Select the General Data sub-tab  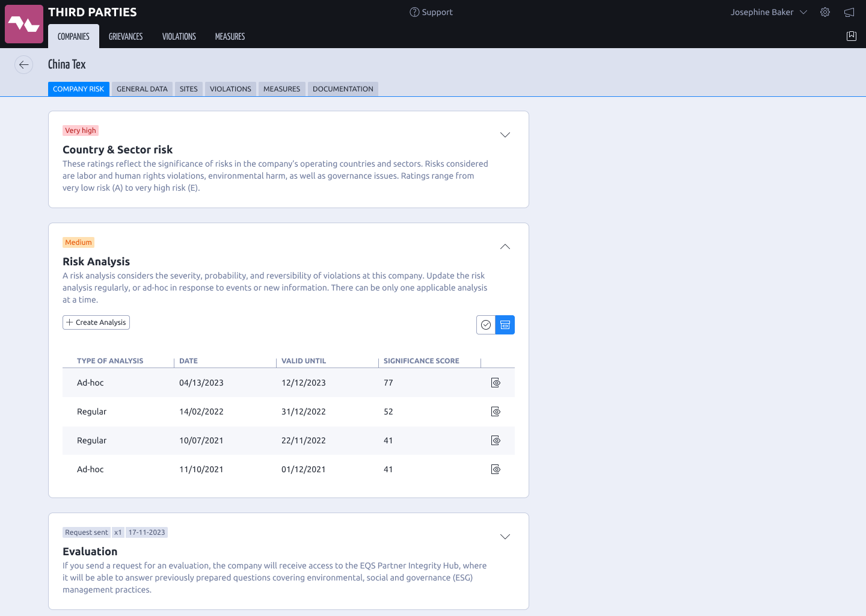[x=142, y=89]
